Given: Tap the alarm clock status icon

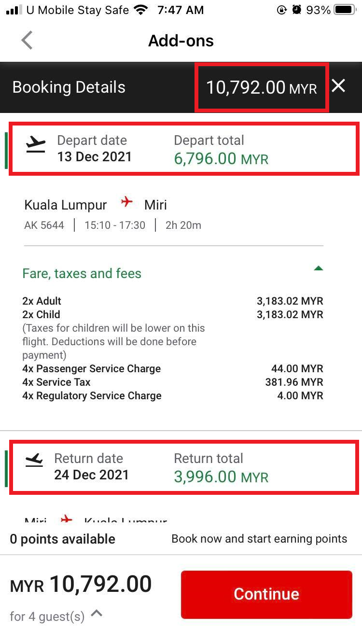Looking at the screenshot, I should point(297,10).
